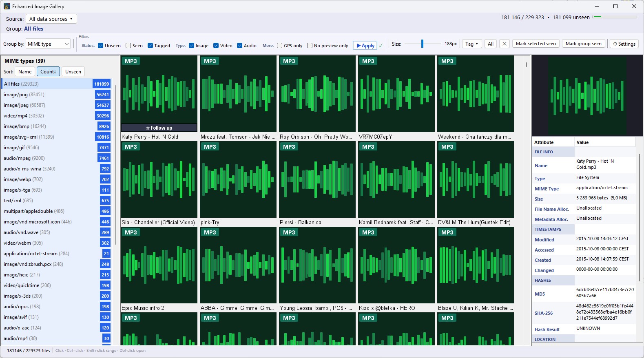The image size is (644, 358).
Task: Click the MP3 badge on the ABBA thumbnail
Action: [x=210, y=232]
